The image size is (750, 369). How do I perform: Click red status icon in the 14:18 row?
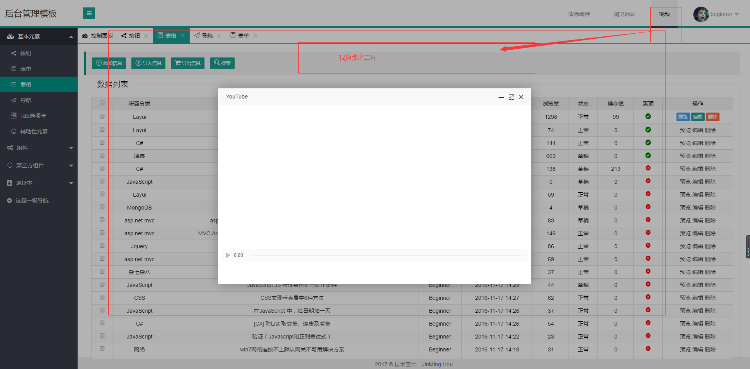pyautogui.click(x=648, y=349)
